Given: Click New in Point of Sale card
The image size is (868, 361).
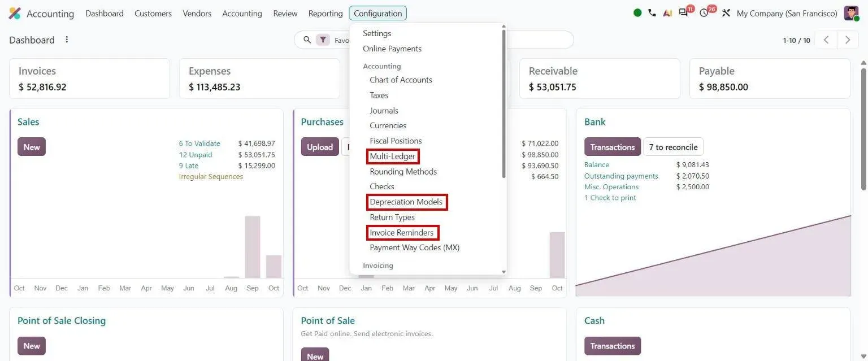Looking at the screenshot, I should click(x=315, y=355).
